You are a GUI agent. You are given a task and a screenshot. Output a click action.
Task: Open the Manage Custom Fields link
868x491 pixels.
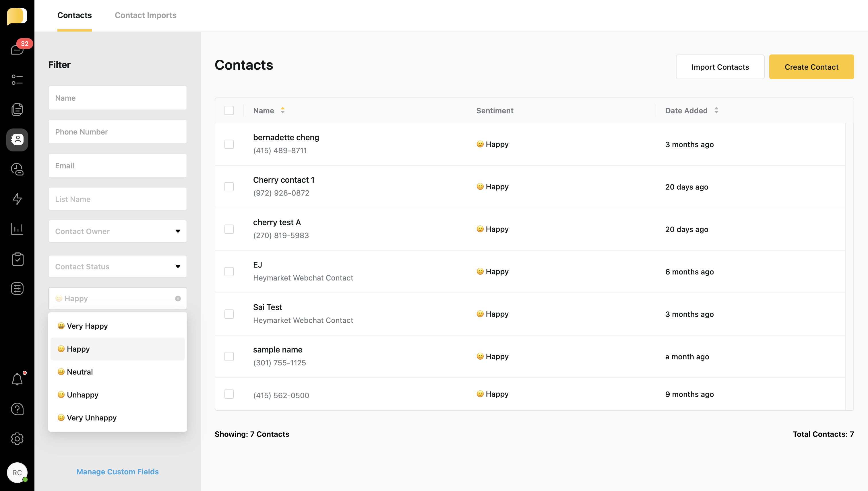(117, 472)
